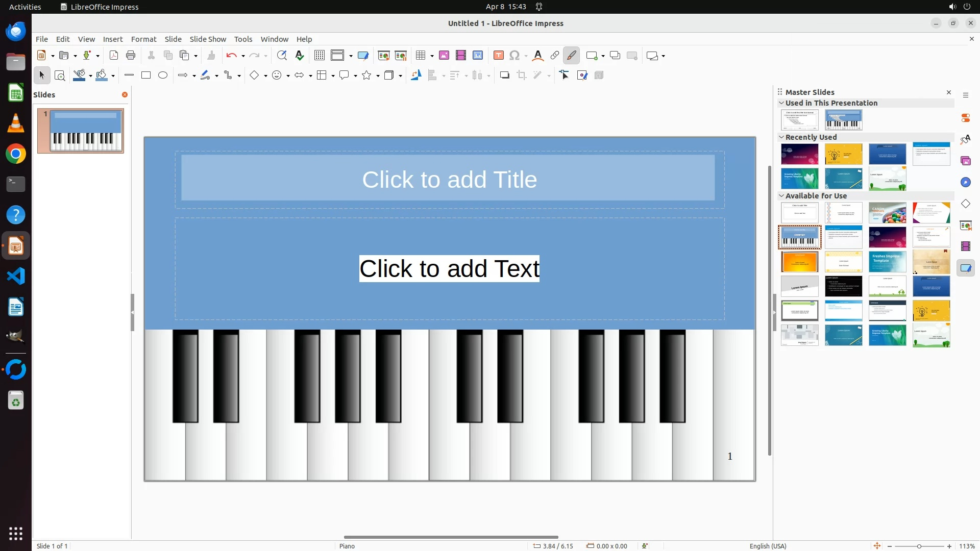Click the Export as PDF icon
The width and height of the screenshot is (980, 551).
pos(114,56)
